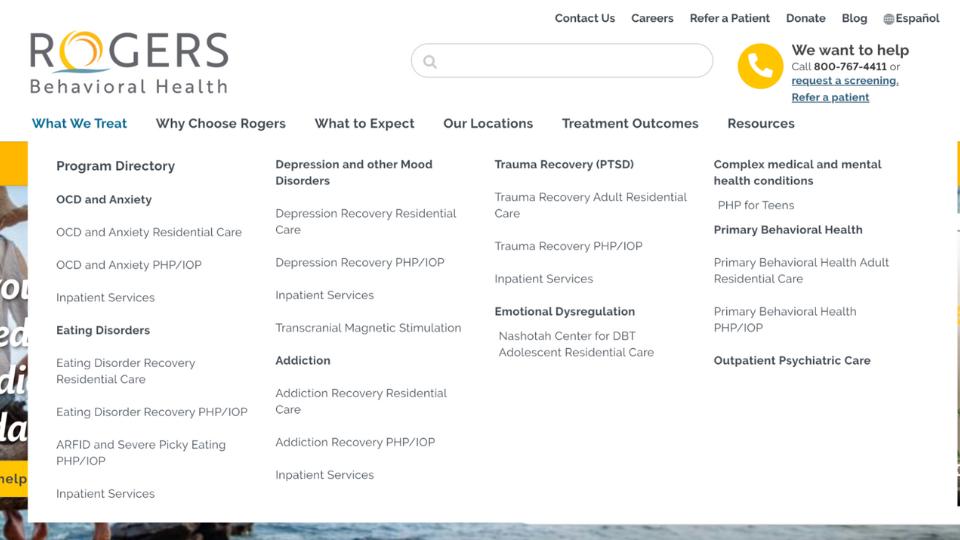The image size is (960, 540).
Task: Click the yellow phone icon
Action: click(760, 66)
